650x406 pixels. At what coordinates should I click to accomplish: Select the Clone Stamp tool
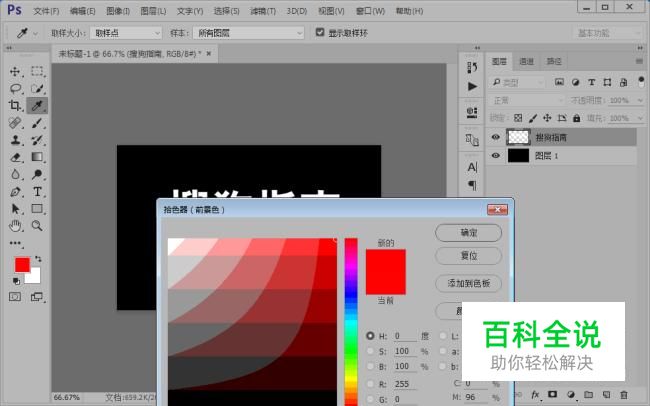click(x=15, y=140)
